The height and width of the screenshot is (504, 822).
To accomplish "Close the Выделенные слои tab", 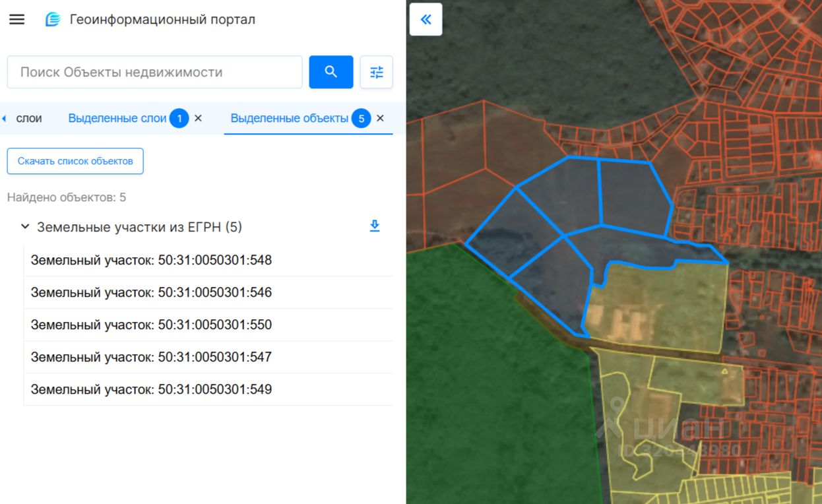I will point(198,118).
